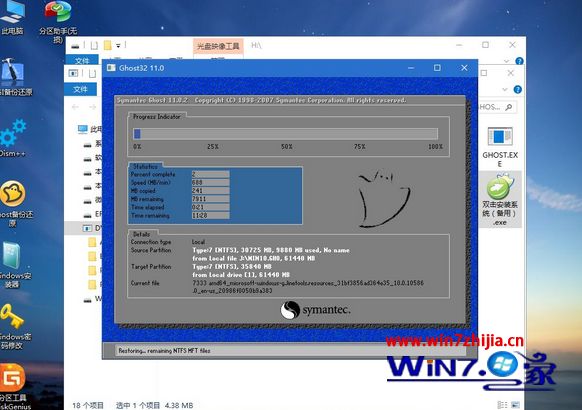Select the highlighted D drive in the navigation tree

(84, 228)
